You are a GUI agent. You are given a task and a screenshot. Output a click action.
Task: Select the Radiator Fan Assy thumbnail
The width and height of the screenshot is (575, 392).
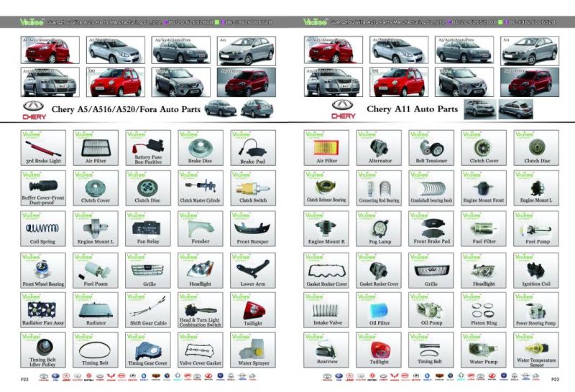click(x=43, y=310)
